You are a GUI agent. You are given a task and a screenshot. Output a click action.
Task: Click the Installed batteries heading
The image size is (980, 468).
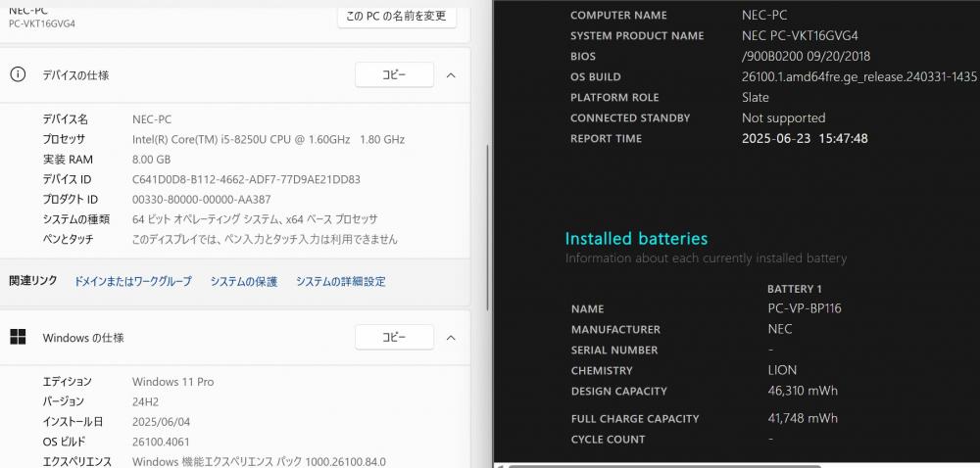click(x=636, y=238)
